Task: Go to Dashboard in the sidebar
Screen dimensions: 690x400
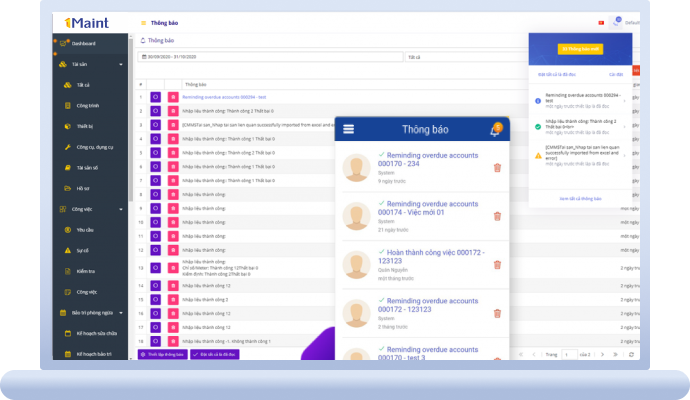Action: [x=84, y=43]
